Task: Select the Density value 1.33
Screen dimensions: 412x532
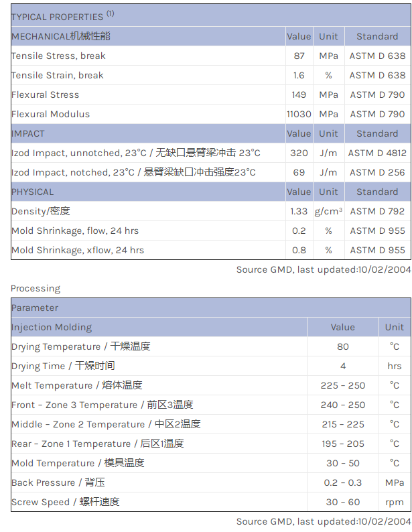Action: 299,211
